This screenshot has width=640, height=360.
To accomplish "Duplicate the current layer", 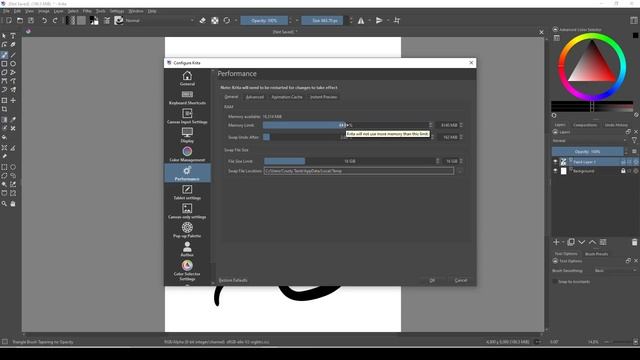I will [x=571, y=242].
